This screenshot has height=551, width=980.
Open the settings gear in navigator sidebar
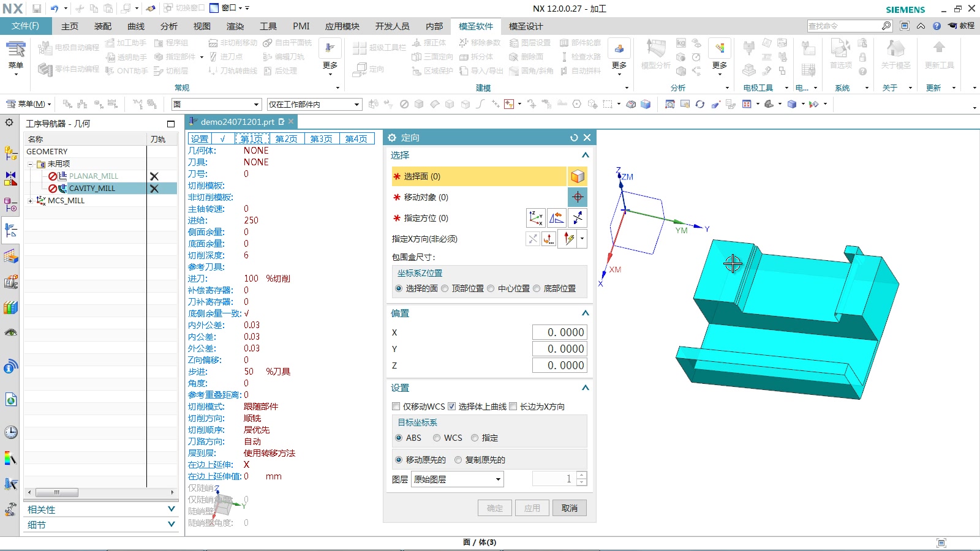tap(9, 122)
